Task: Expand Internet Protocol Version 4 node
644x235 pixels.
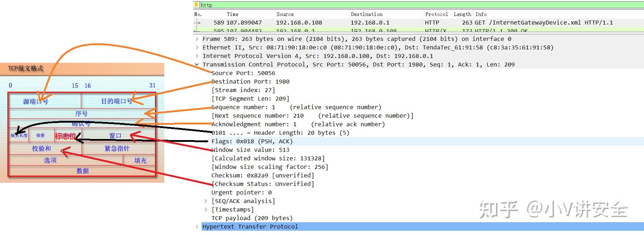Action: (x=197, y=56)
